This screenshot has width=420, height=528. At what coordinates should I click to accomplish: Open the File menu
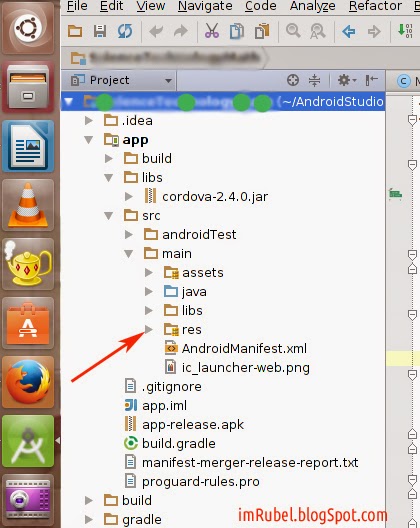[x=77, y=6]
